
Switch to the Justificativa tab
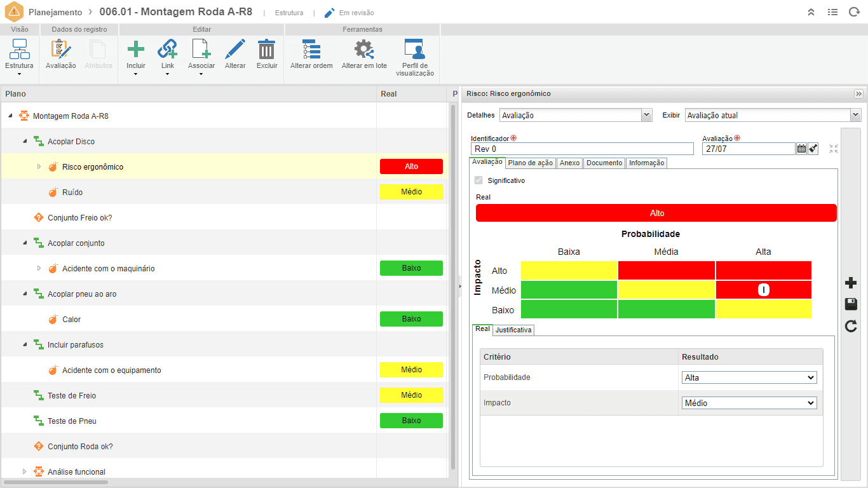point(513,330)
